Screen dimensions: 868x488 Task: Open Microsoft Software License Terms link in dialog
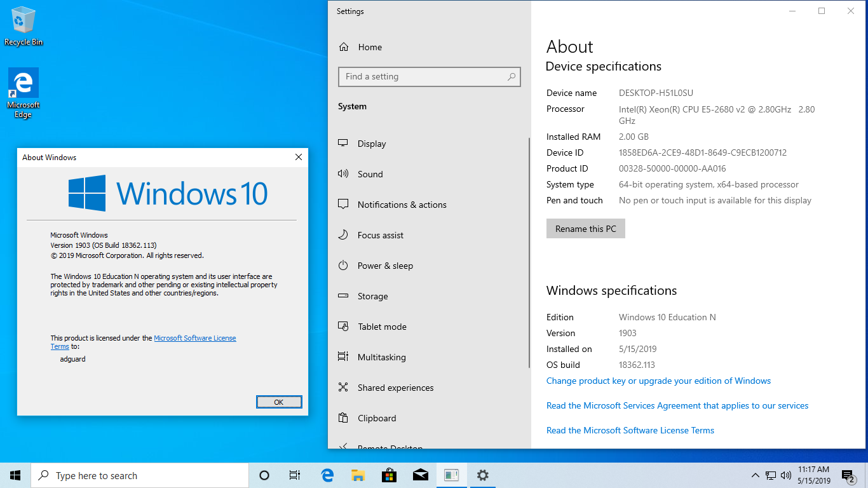195,338
